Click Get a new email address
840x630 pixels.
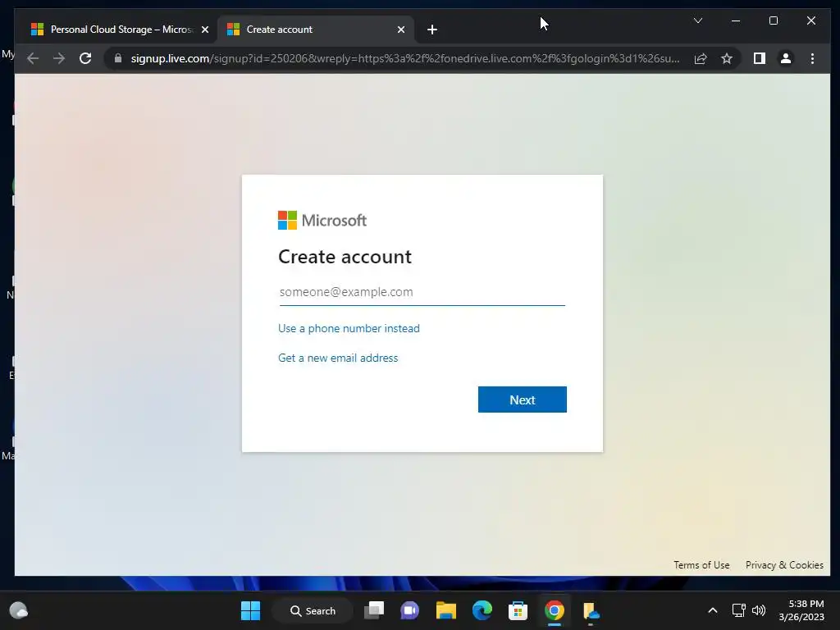click(x=338, y=358)
